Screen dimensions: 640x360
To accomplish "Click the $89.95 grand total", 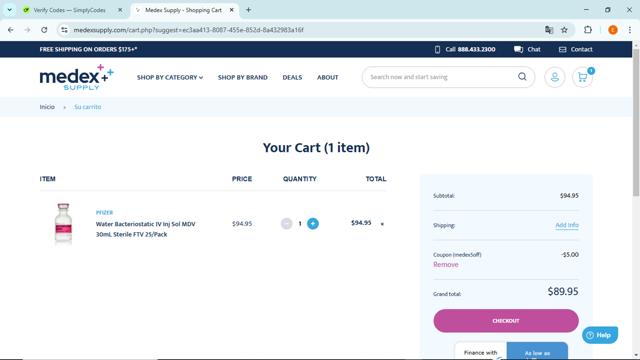I will pyautogui.click(x=563, y=291).
